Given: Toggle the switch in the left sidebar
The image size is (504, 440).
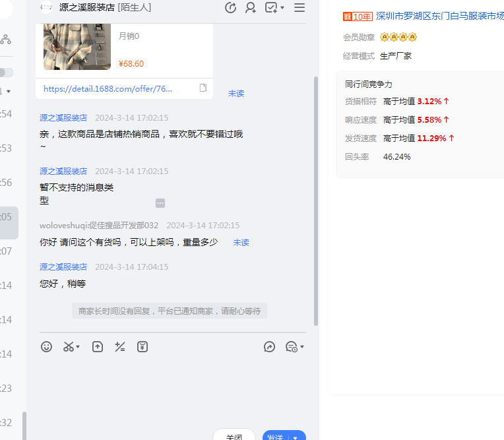Looking at the screenshot, I should click(6, 73).
